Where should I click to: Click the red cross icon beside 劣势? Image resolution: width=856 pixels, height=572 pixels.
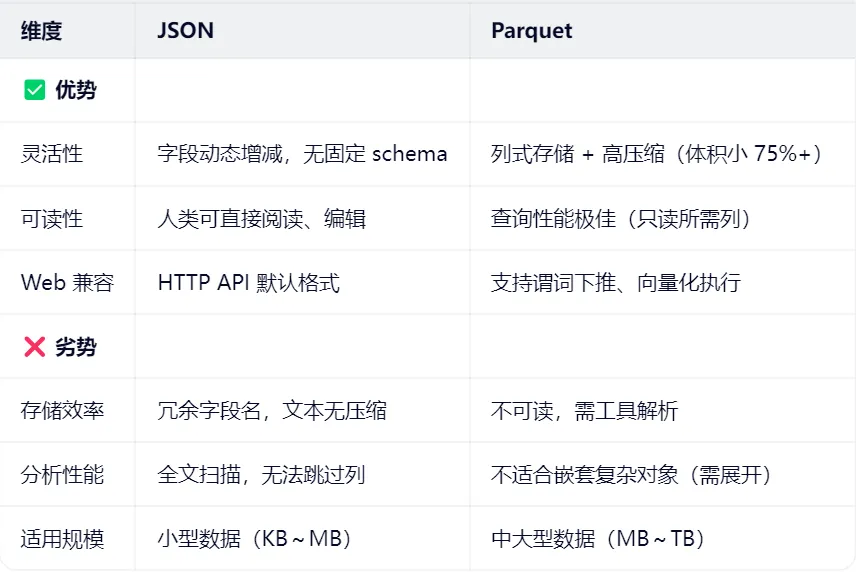pyautogui.click(x=35, y=347)
